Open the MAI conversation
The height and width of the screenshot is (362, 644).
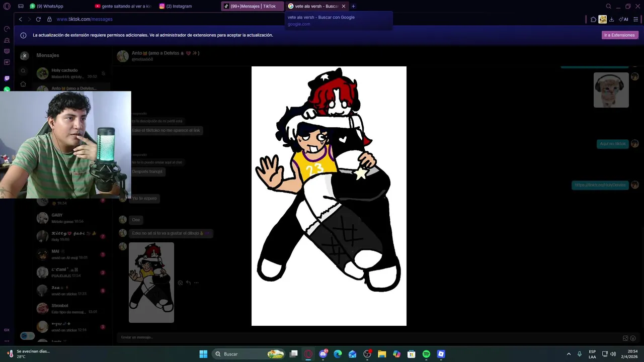click(x=72, y=254)
